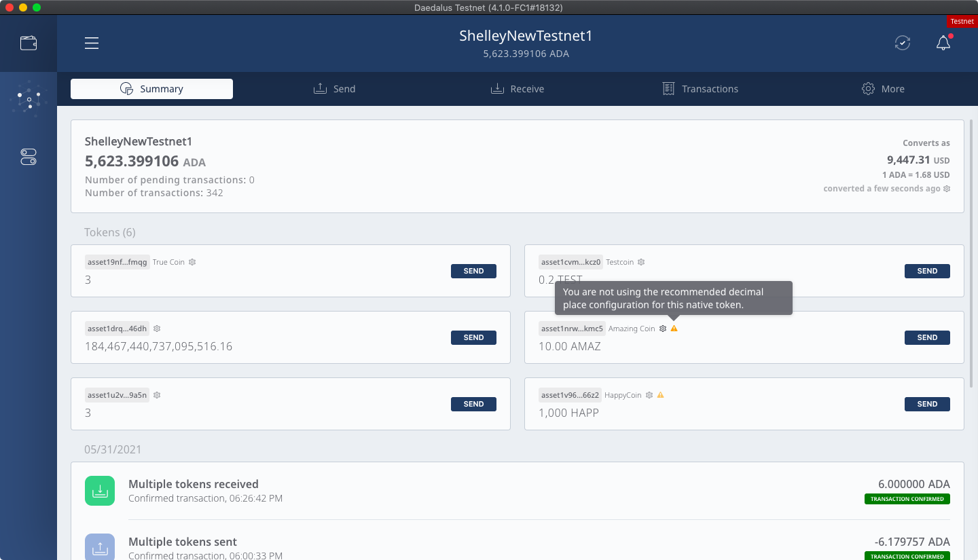Viewport: 978px width, 560px height.
Task: Open HappyCoin token settings gear
Action: click(x=649, y=395)
